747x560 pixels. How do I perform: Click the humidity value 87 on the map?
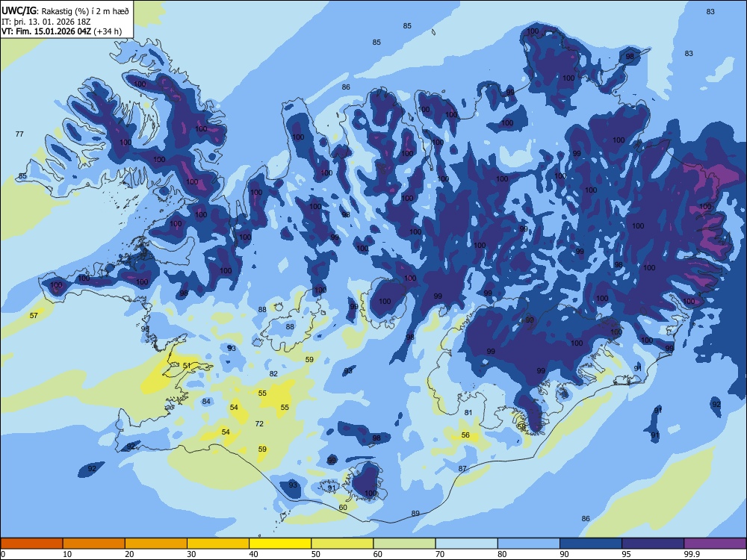click(462, 469)
